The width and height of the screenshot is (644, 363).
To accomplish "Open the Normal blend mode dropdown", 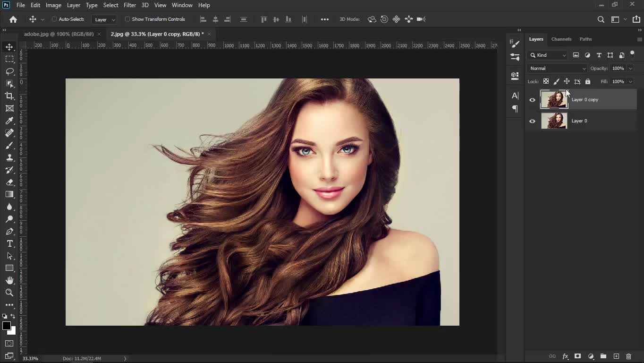I will tap(557, 69).
